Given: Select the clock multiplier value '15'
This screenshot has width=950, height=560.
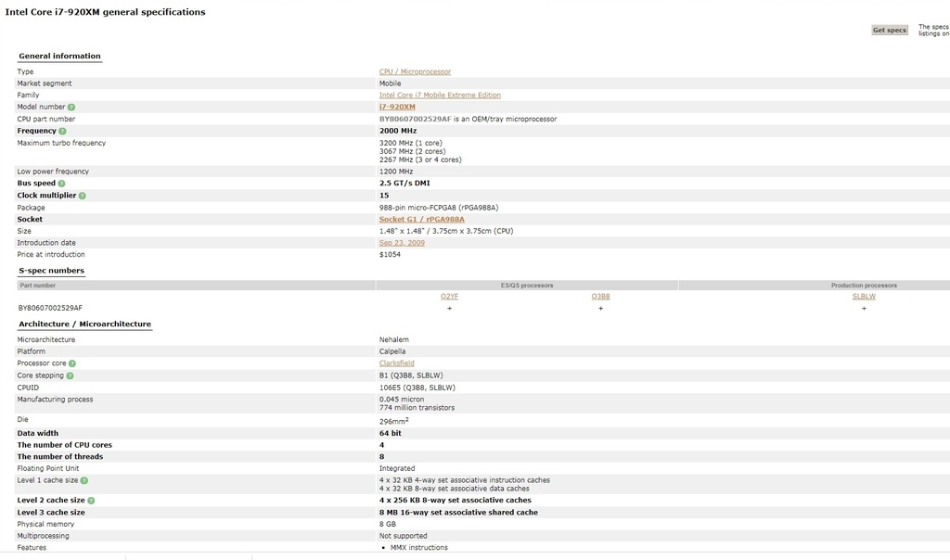Looking at the screenshot, I should coord(384,196).
